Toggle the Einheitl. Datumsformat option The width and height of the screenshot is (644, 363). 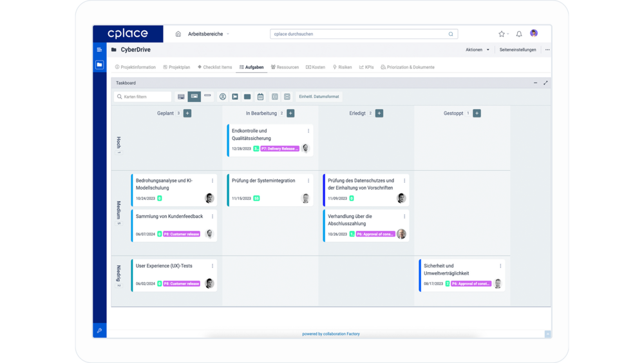[x=319, y=97]
